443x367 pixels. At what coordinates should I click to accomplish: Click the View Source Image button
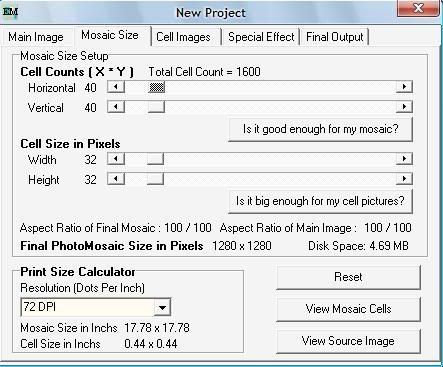point(348,341)
